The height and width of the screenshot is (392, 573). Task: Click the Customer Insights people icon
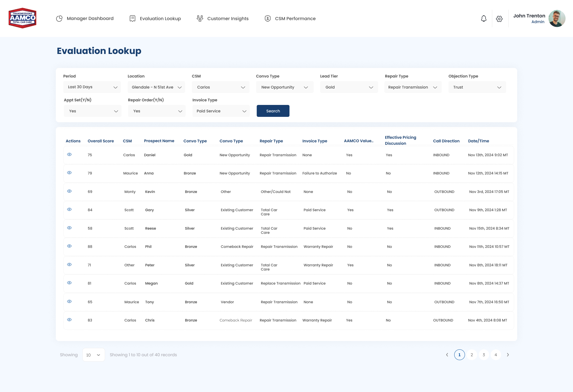pos(200,18)
